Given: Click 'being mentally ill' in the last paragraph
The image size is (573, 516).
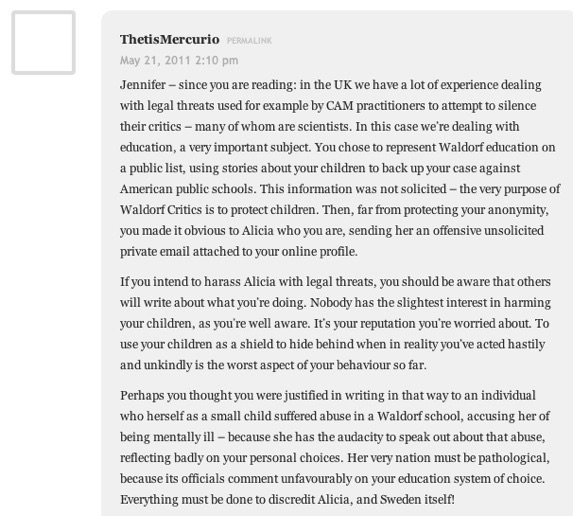Looking at the screenshot, I should tap(167, 437).
